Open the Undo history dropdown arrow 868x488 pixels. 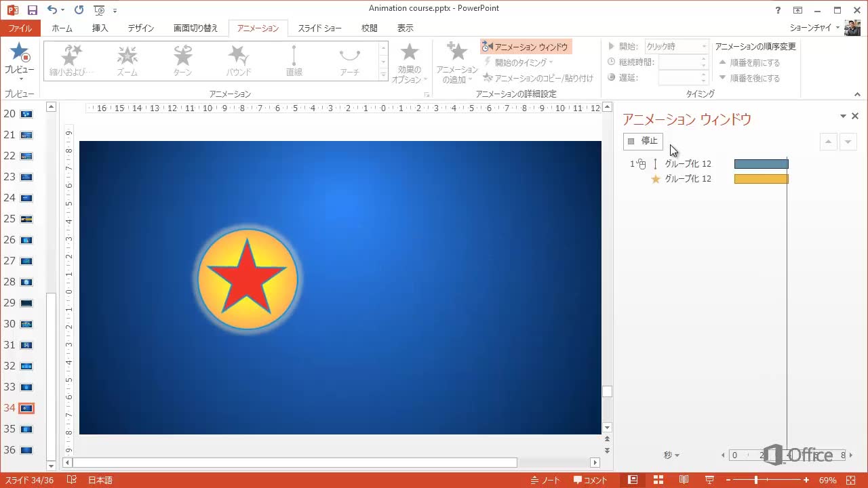pos(63,10)
